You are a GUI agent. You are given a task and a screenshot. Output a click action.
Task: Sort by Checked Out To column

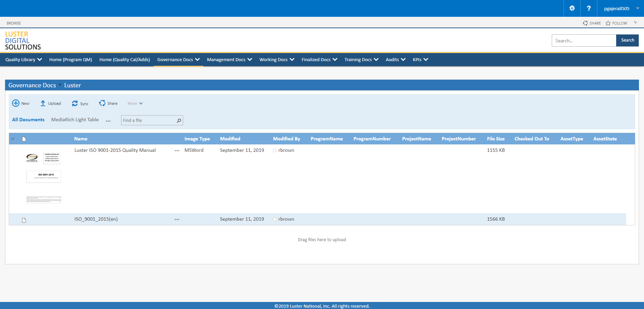point(532,139)
